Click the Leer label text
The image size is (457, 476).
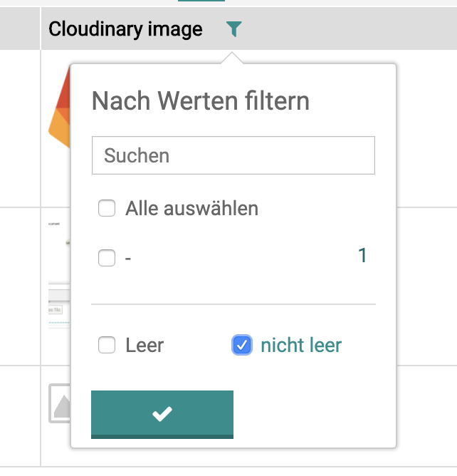145,346
